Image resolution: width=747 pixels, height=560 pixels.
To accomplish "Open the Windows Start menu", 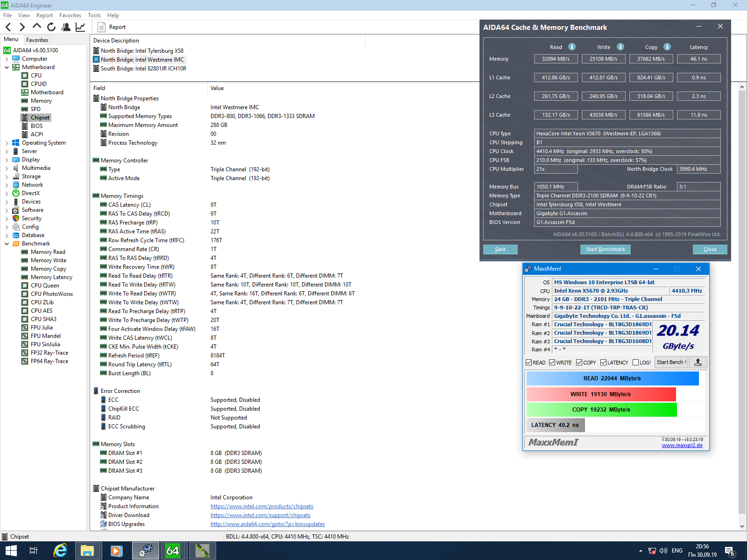I will [x=11, y=551].
